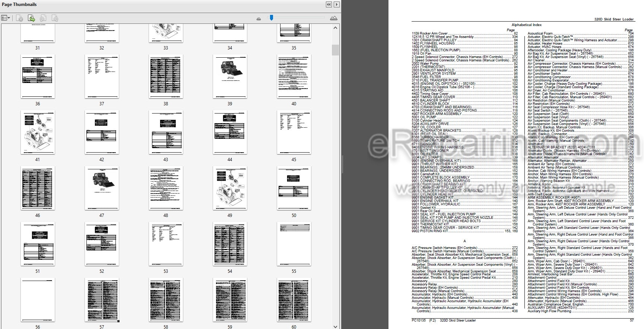
Task: Click the rotate pages clockwise icon
Action: (x=55, y=18)
